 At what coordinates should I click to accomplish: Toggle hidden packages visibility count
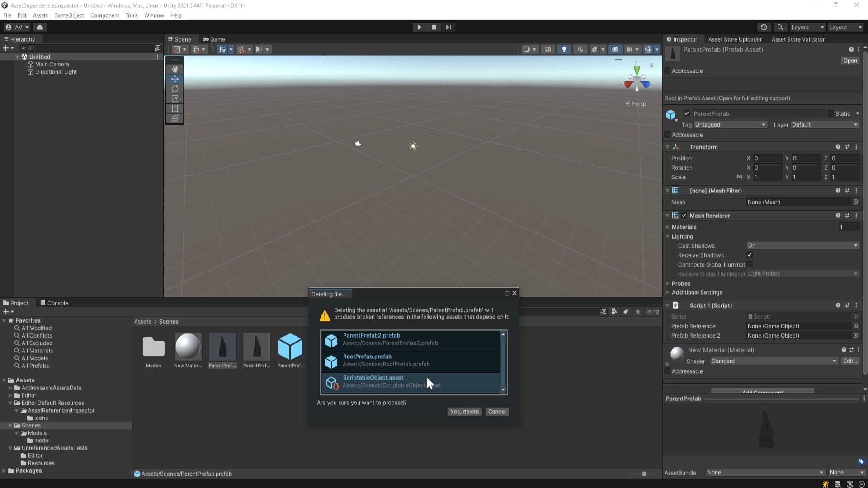point(653,312)
